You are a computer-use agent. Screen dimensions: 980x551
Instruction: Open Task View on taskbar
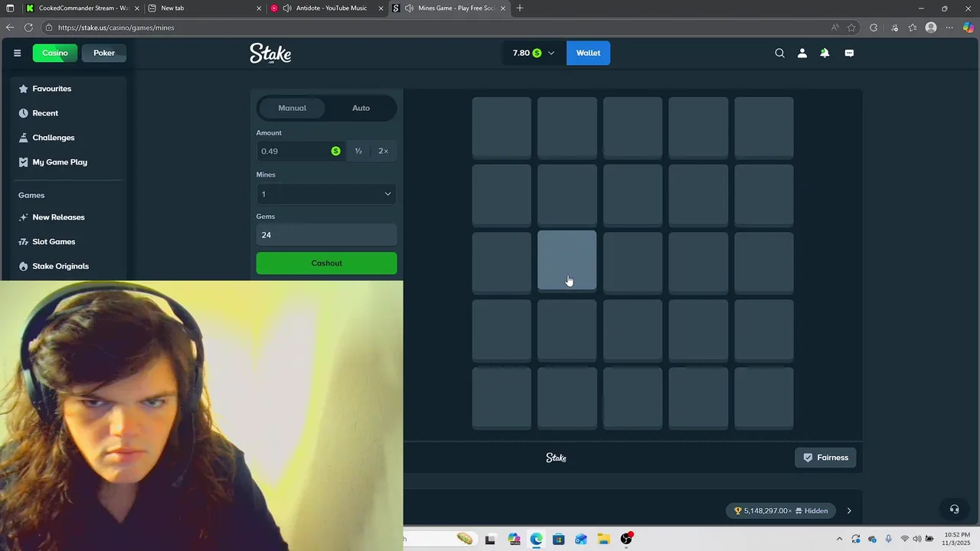pyautogui.click(x=490, y=540)
